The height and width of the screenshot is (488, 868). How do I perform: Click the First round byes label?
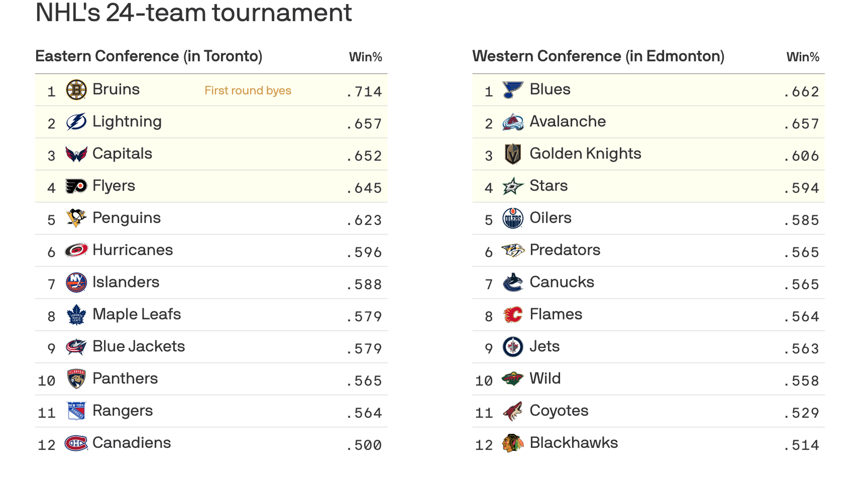(248, 91)
